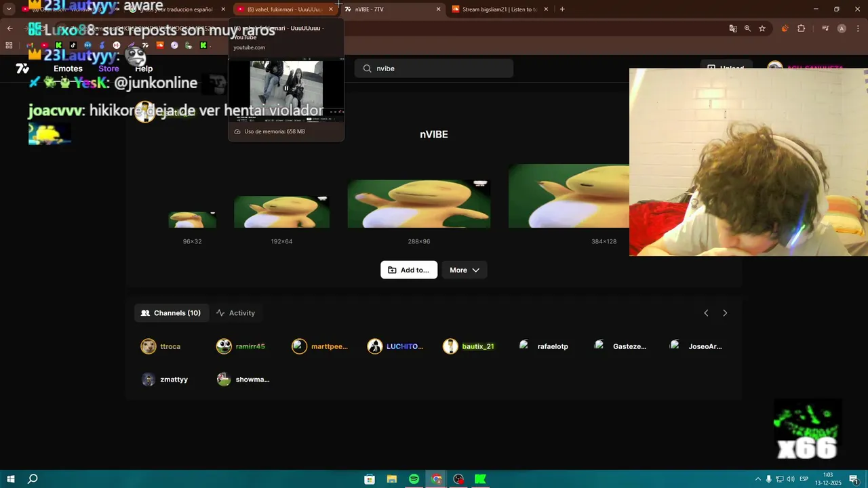Open the tab search dropdown arrow
Viewport: 868px width, 488px height.
(x=9, y=9)
